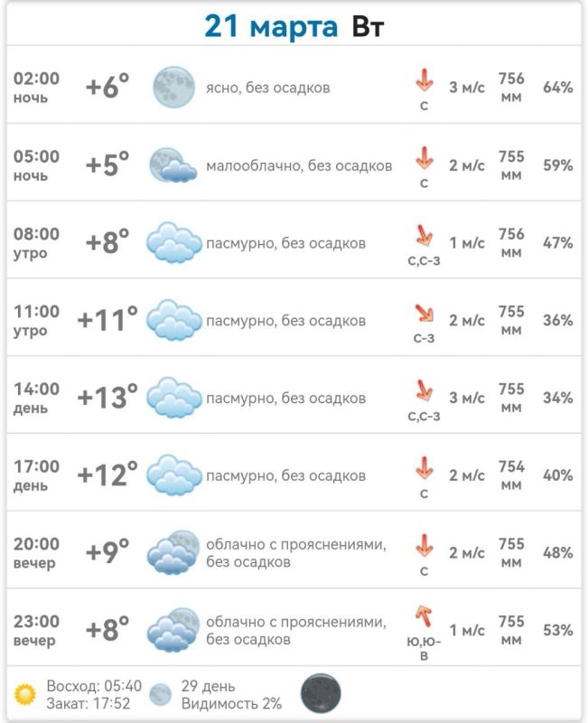Click the north wind arrow at 02:00
This screenshot has height=723, width=588.
pyautogui.click(x=424, y=80)
